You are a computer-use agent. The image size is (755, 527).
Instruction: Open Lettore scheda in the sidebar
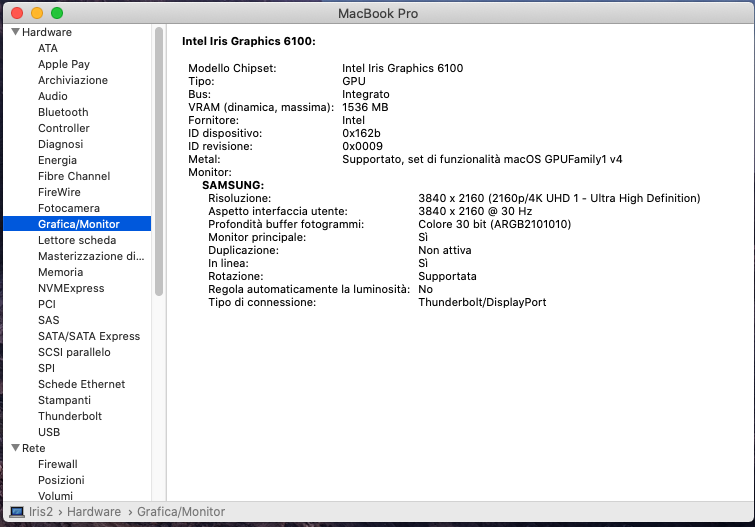(77, 240)
